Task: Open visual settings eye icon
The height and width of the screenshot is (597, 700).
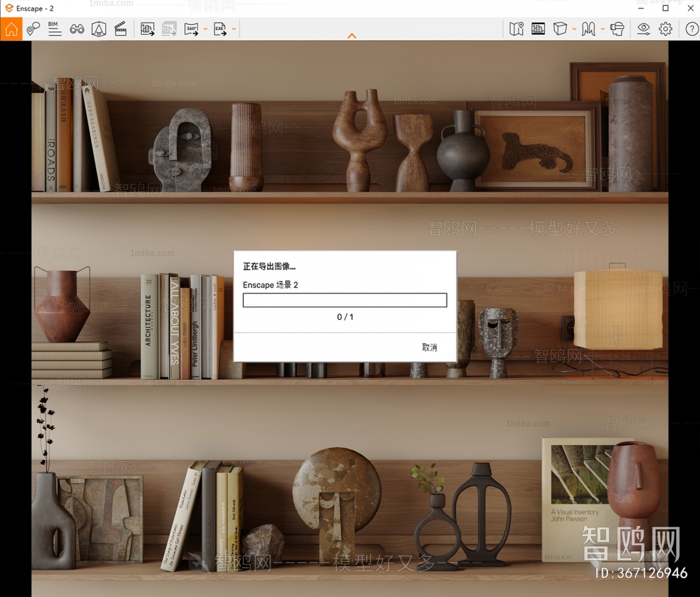Action: 644,29
